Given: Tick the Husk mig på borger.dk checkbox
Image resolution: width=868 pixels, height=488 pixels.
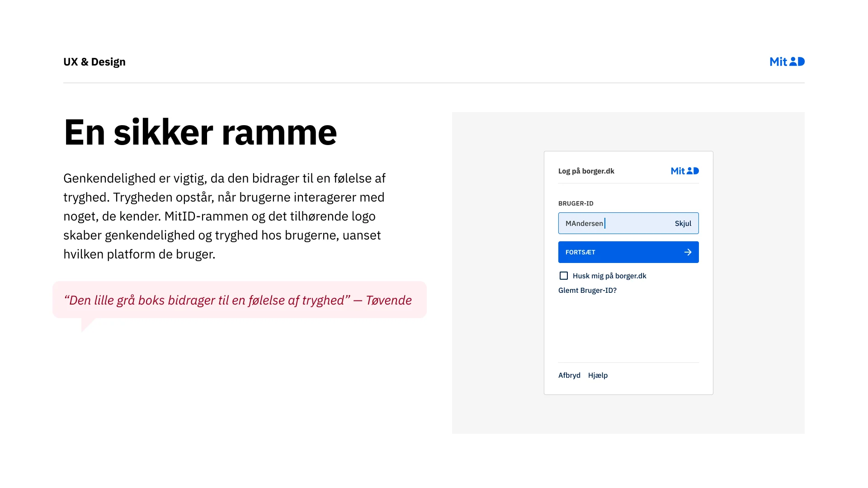Looking at the screenshot, I should 563,276.
